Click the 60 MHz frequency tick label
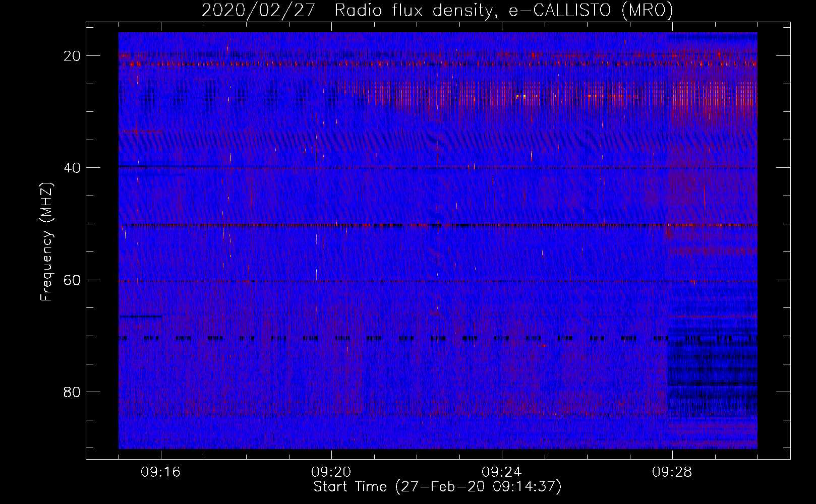The height and width of the screenshot is (504, 816). (72, 280)
